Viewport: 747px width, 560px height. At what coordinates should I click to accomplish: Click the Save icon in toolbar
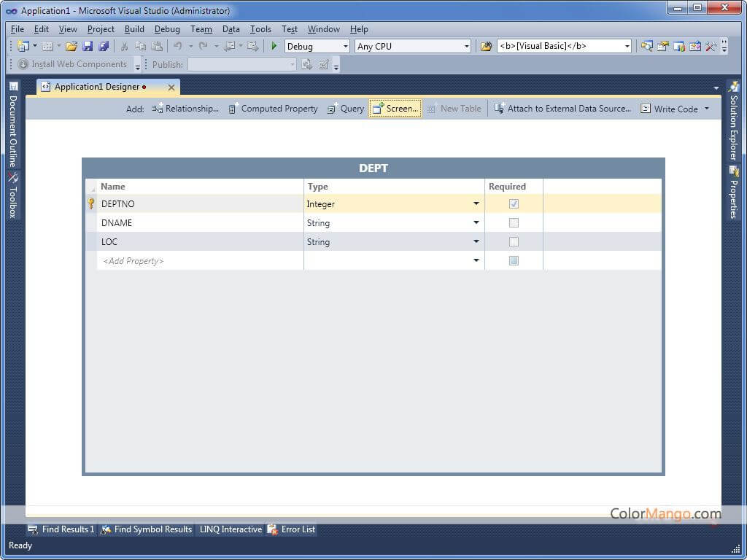click(x=88, y=46)
